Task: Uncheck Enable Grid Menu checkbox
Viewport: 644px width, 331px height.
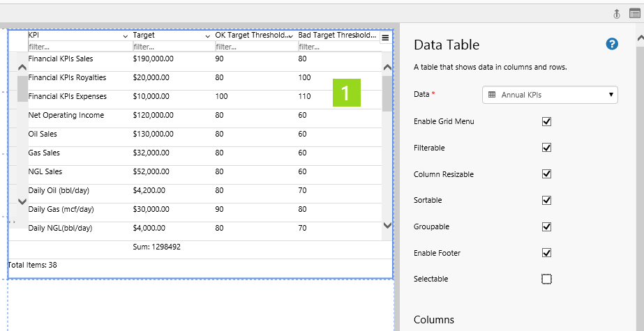Action: [x=546, y=121]
